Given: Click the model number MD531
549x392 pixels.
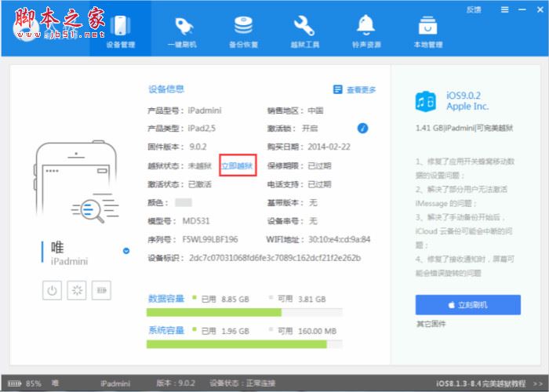Looking at the screenshot, I should 196,221.
